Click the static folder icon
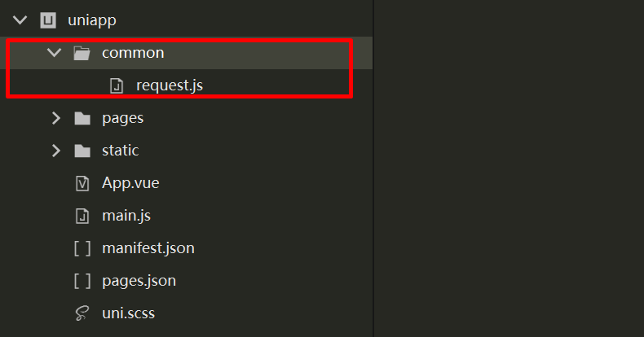This screenshot has width=644, height=337. [x=82, y=151]
